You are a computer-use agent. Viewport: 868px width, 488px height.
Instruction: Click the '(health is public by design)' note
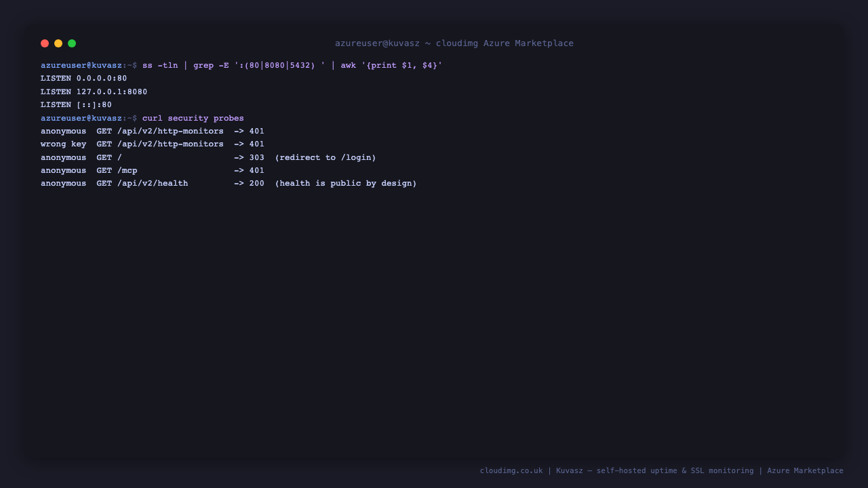[346, 184]
